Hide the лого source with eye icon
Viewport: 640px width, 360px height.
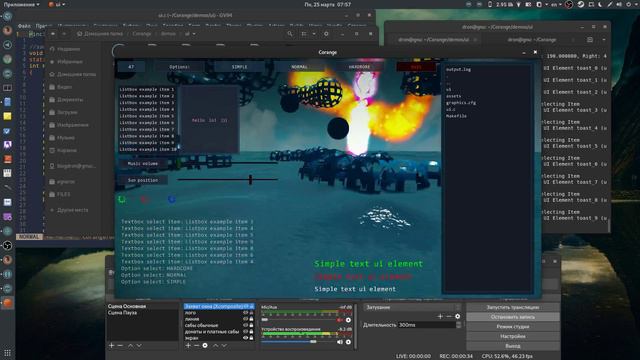tap(245, 313)
